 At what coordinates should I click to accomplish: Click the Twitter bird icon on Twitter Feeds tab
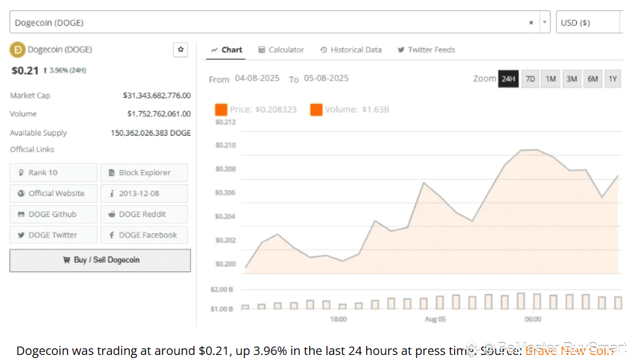point(401,50)
